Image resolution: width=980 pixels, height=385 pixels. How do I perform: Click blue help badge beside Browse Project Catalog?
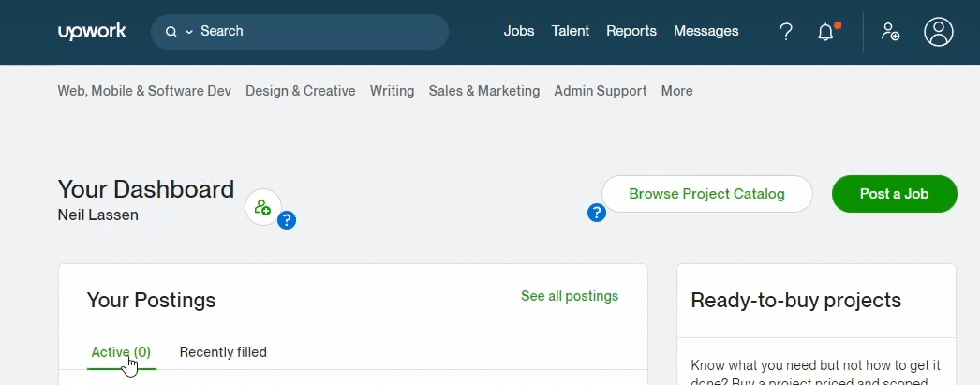click(596, 213)
